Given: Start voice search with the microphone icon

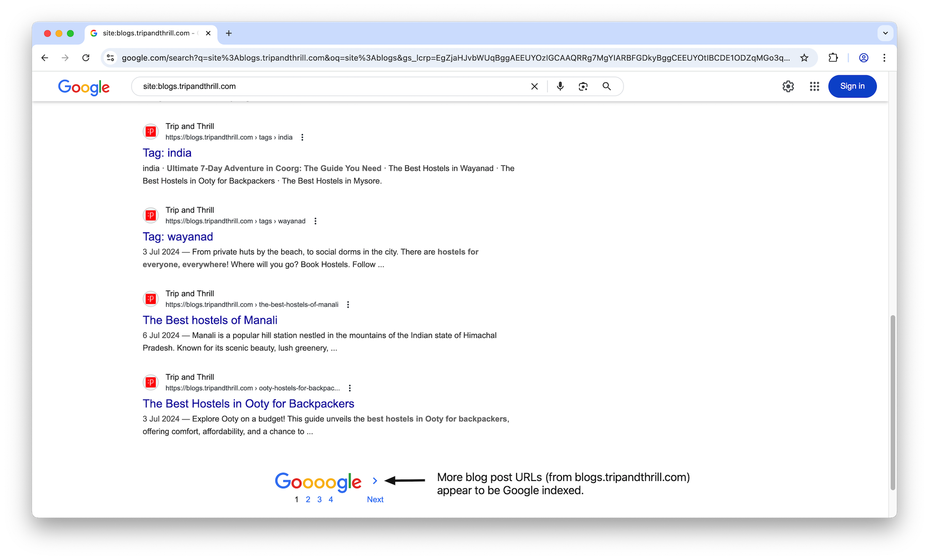Looking at the screenshot, I should click(x=560, y=86).
